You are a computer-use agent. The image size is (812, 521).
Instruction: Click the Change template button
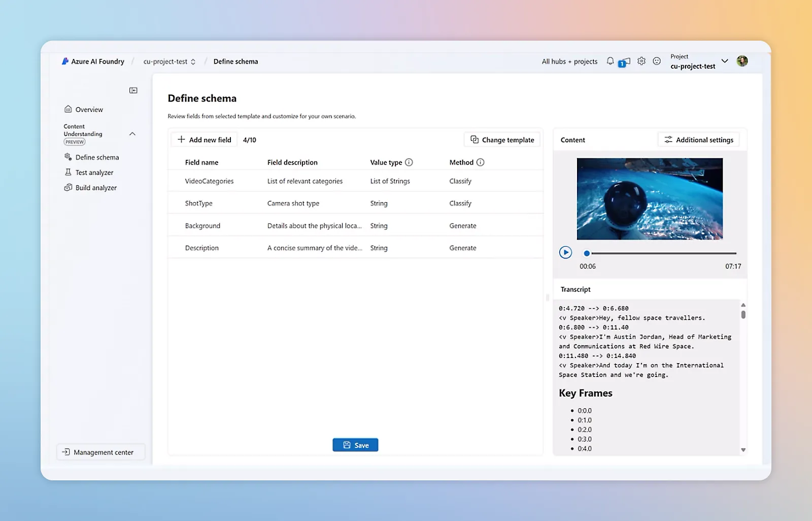[x=502, y=140]
